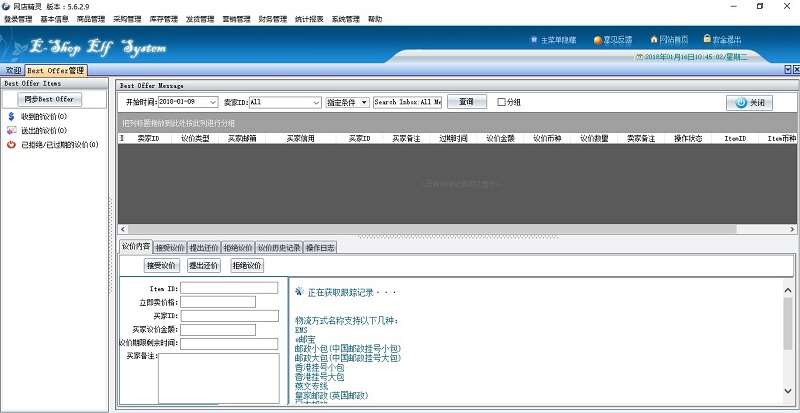Open the 登录管理 menu
Image resolution: width=800 pixels, height=413 pixels.
pos(18,19)
